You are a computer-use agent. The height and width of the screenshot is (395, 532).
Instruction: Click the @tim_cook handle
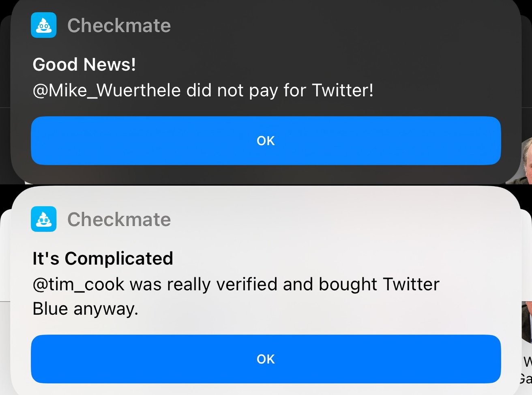tap(78, 284)
